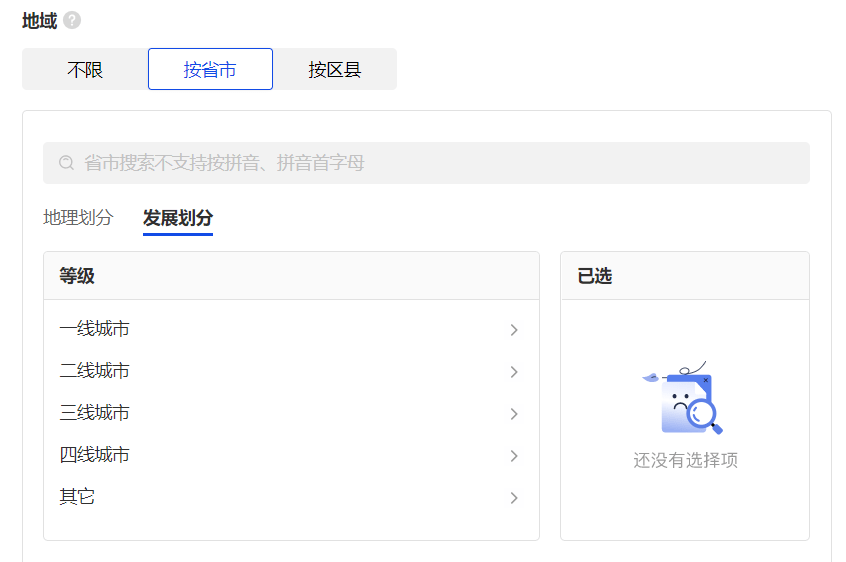This screenshot has width=846, height=562.
Task: Click the 一线城市 list item
Action: (291, 329)
